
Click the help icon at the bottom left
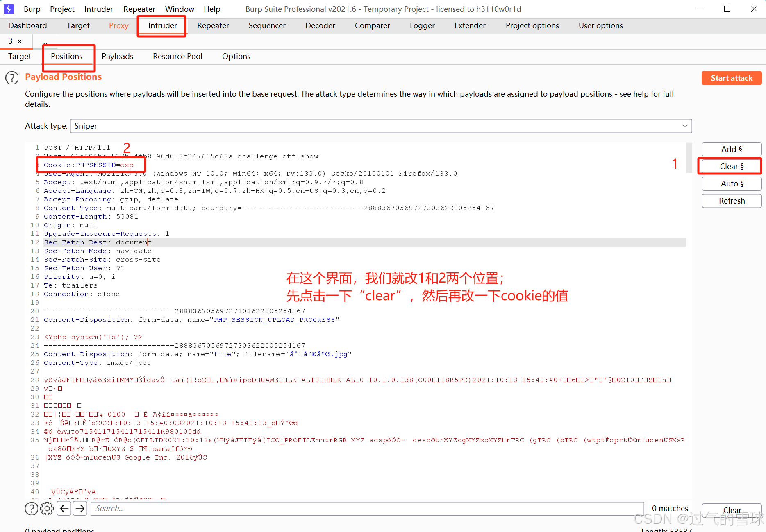pyautogui.click(x=31, y=508)
